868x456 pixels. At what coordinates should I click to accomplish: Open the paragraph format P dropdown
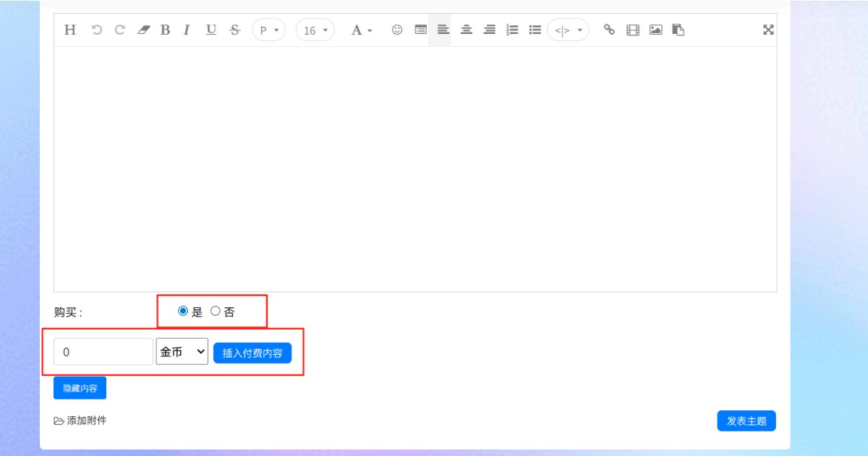click(268, 30)
